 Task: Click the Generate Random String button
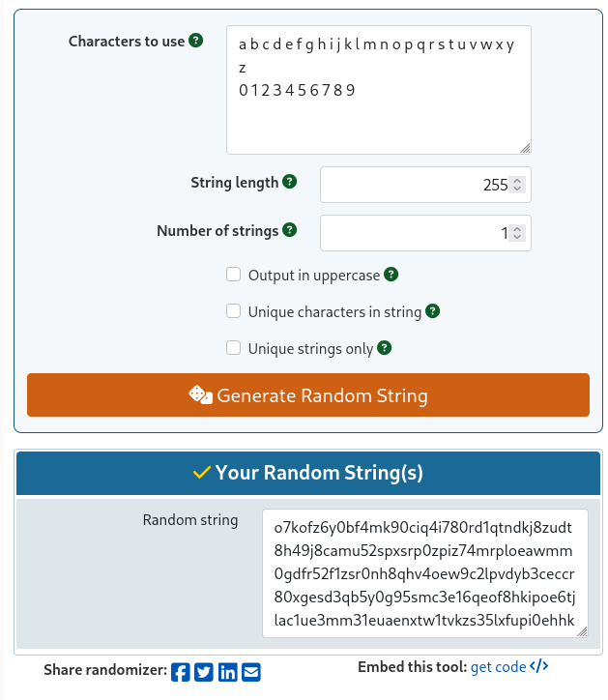[307, 395]
